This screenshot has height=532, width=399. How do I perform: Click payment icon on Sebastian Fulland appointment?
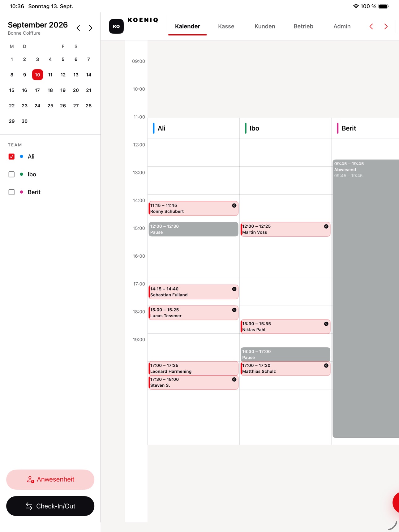point(234,289)
